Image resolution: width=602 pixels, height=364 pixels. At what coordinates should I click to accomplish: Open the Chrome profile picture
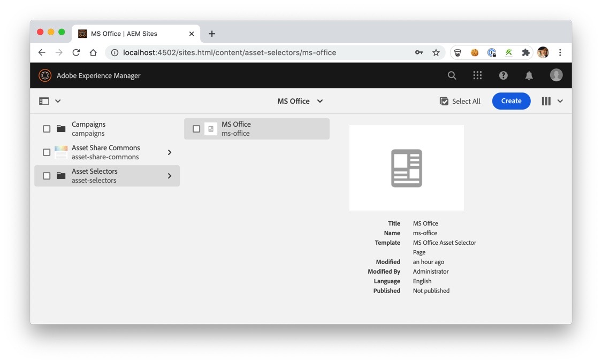point(543,52)
